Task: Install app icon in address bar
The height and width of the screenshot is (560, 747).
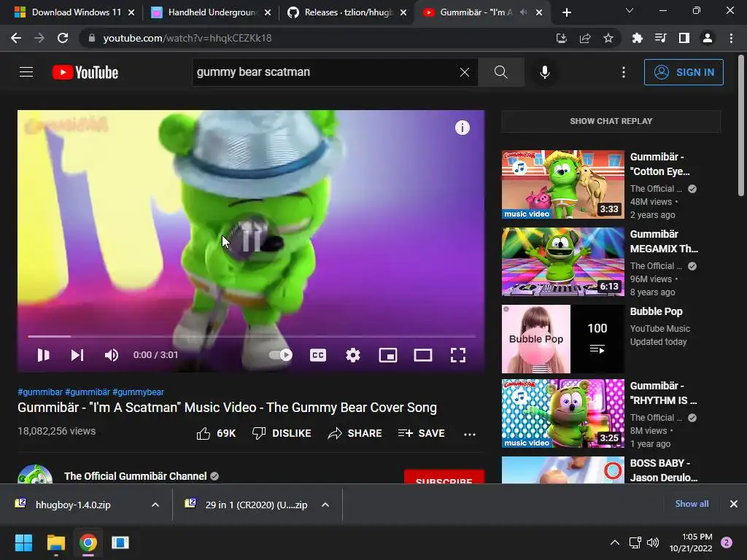Action: click(x=562, y=38)
